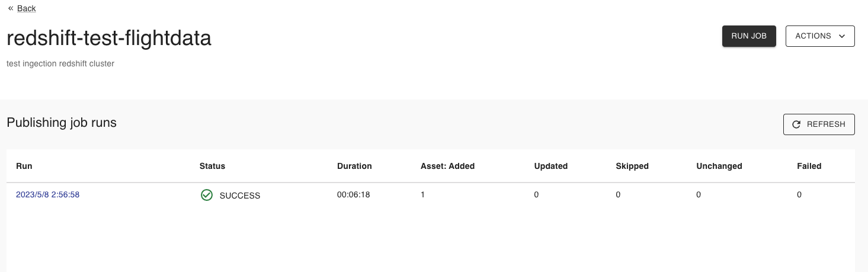The image size is (868, 272).
Task: Click the green success checkmark icon
Action: pyautogui.click(x=207, y=195)
